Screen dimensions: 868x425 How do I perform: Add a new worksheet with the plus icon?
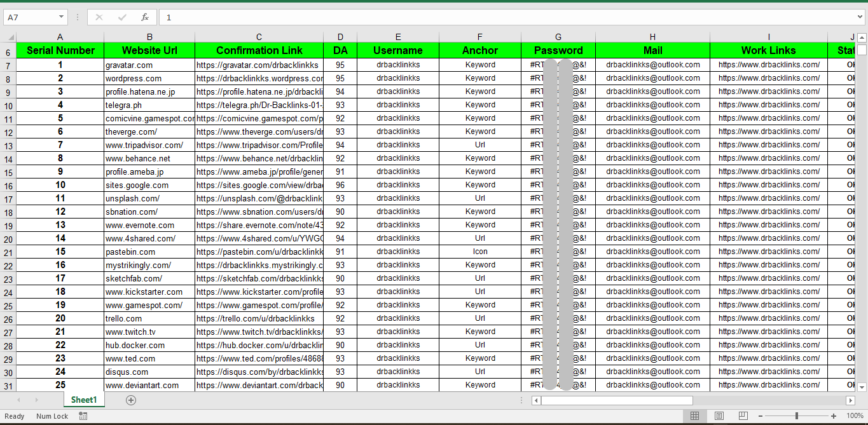pyautogui.click(x=130, y=400)
